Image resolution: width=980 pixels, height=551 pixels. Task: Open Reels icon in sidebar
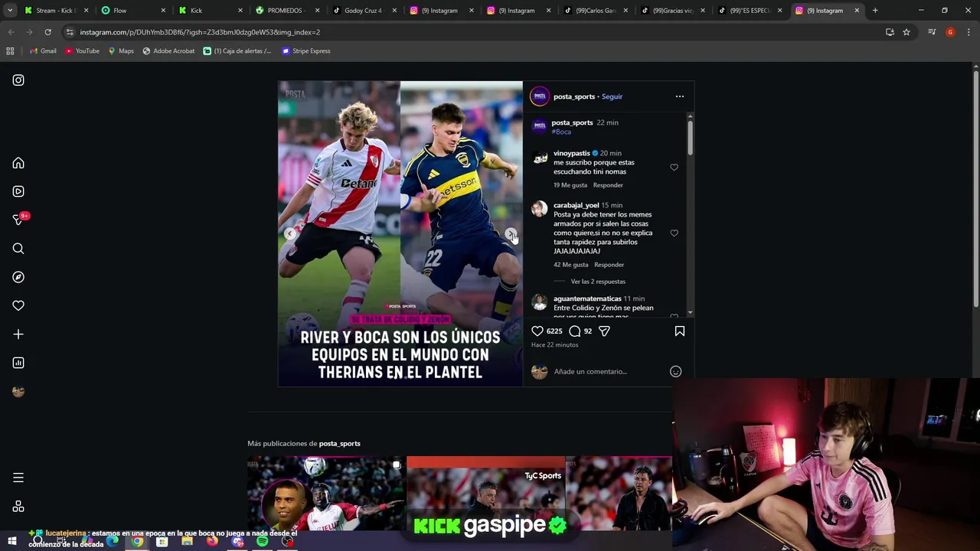point(18,191)
